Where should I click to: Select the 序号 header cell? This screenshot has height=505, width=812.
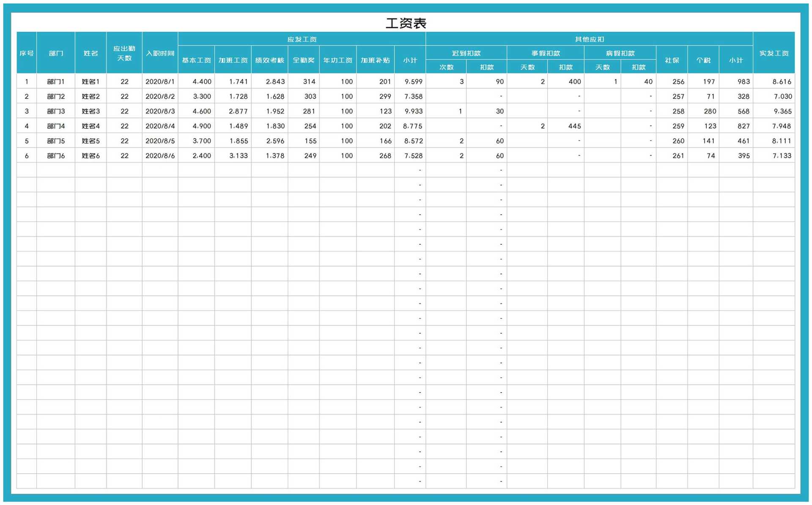pyautogui.click(x=27, y=53)
